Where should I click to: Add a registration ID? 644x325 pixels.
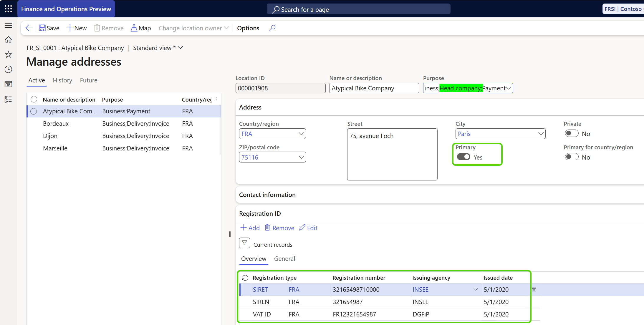click(x=250, y=228)
